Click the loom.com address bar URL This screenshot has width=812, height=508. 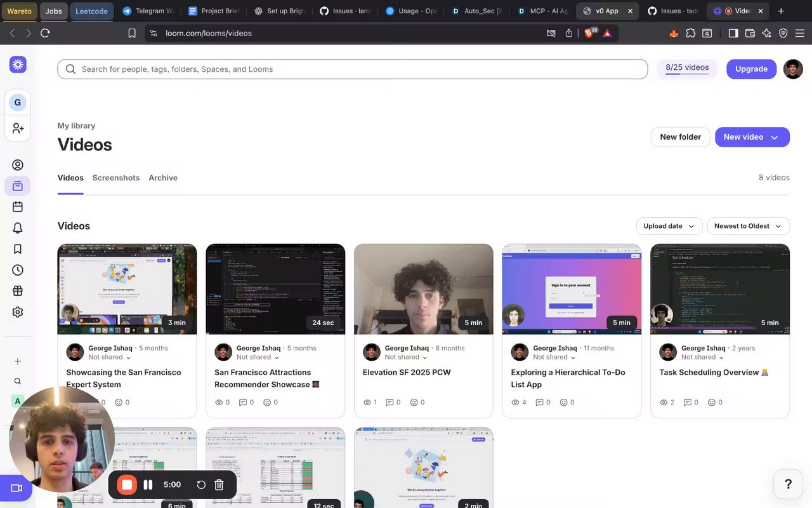pos(209,33)
